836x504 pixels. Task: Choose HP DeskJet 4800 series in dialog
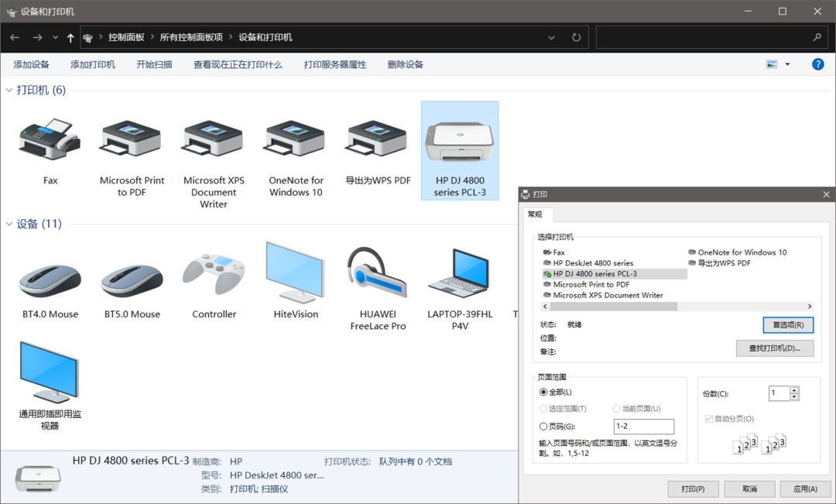[x=588, y=263]
